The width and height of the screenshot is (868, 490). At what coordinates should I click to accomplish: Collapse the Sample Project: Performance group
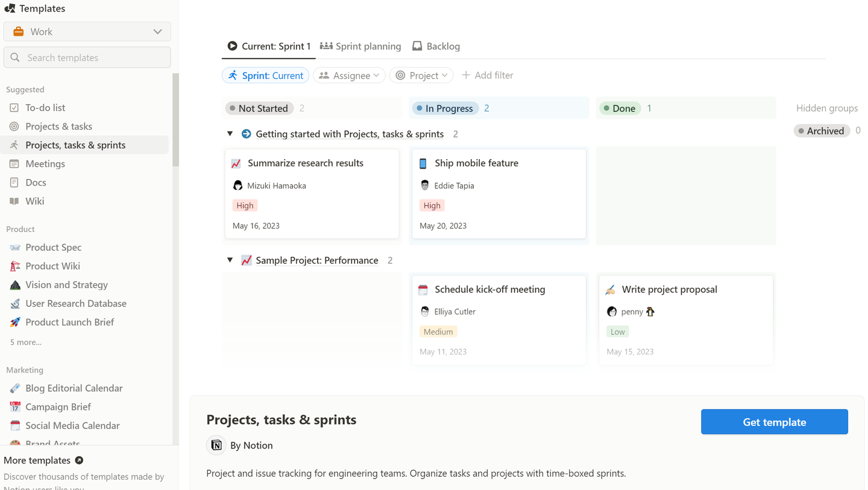(x=230, y=260)
